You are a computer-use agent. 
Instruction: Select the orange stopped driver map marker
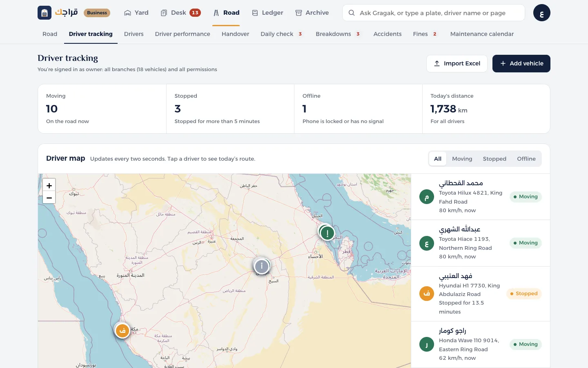[x=122, y=330]
